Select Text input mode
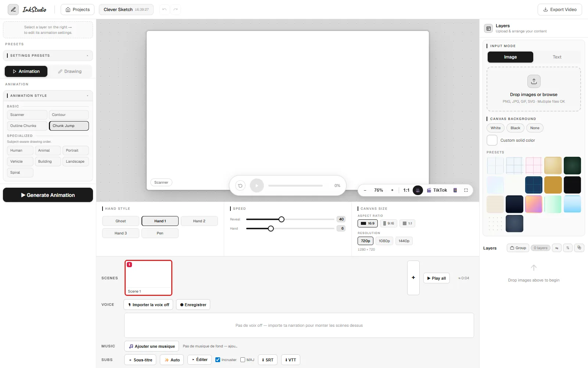Viewport: 588px width, 368px height. (x=557, y=57)
